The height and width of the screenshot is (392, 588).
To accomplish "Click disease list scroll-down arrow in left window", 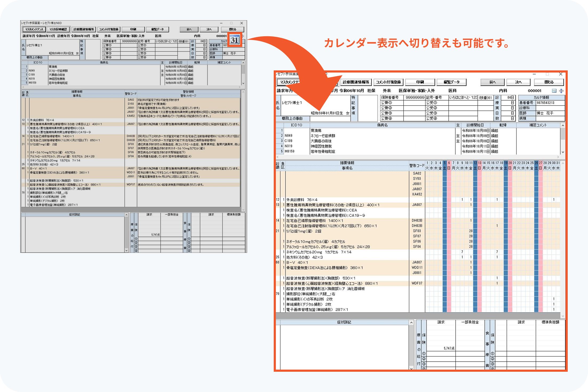I will coord(243,83).
